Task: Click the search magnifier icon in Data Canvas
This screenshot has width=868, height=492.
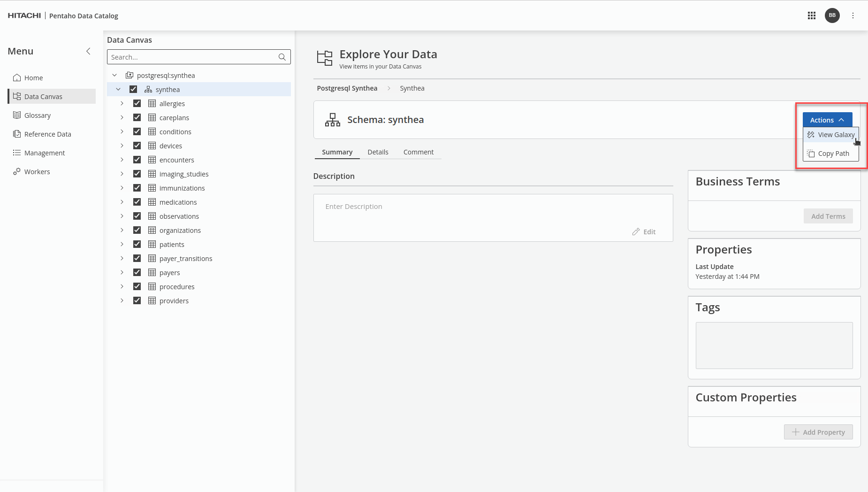Action: 282,57
